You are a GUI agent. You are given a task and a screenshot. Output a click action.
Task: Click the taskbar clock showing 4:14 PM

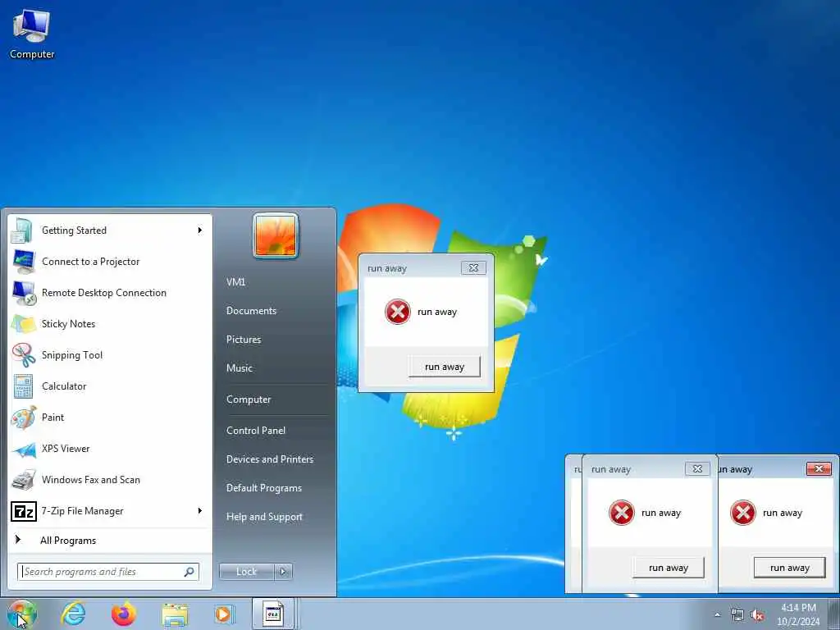[x=798, y=614]
